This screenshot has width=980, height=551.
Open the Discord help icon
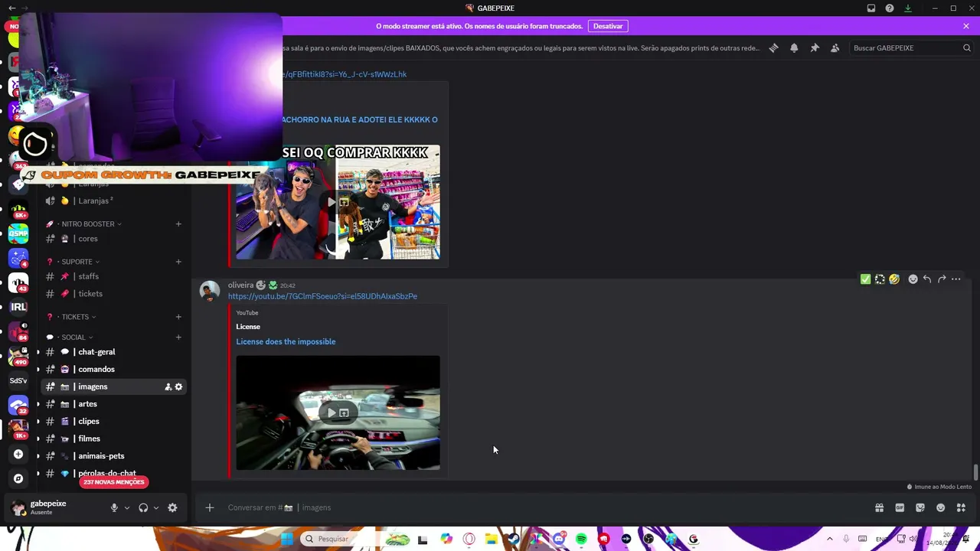pos(890,8)
